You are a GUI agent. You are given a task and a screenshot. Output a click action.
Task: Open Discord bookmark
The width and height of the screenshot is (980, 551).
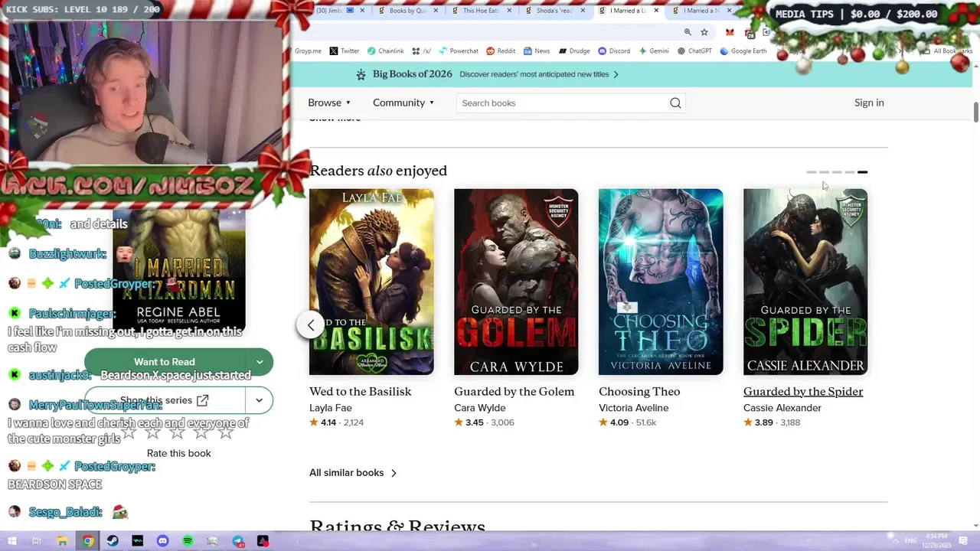click(614, 51)
